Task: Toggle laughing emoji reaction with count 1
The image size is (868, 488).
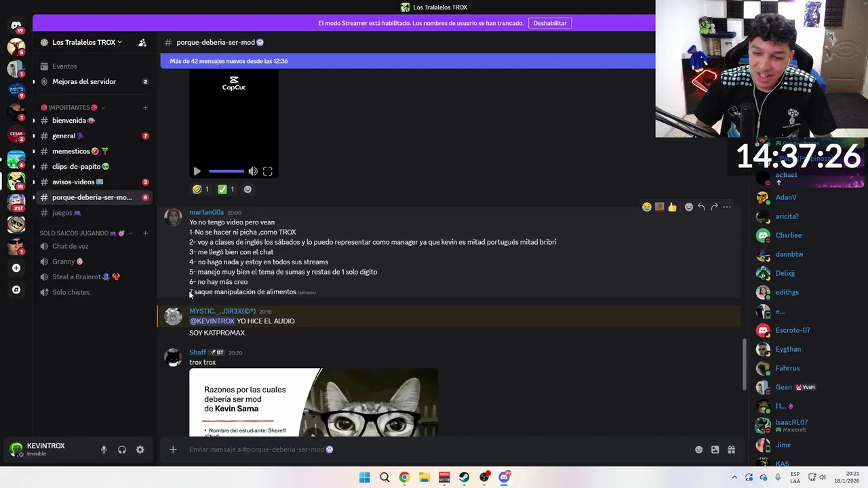Action: tap(201, 189)
